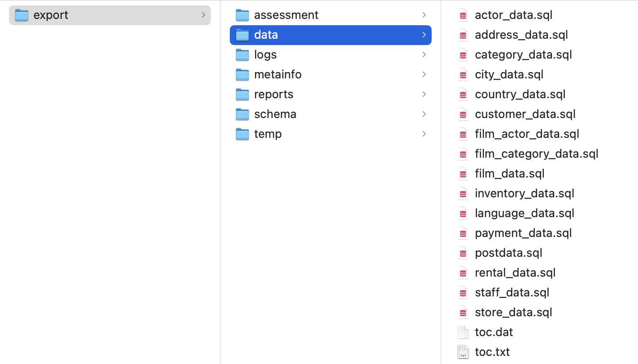The image size is (638, 364).
Task: Click the TXT document icon beside toc.txt
Action: click(x=463, y=352)
